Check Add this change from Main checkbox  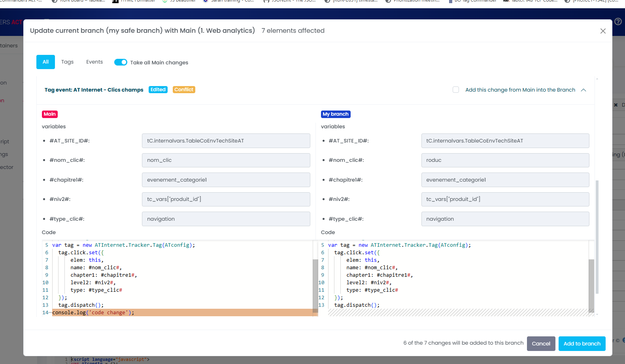tap(456, 90)
